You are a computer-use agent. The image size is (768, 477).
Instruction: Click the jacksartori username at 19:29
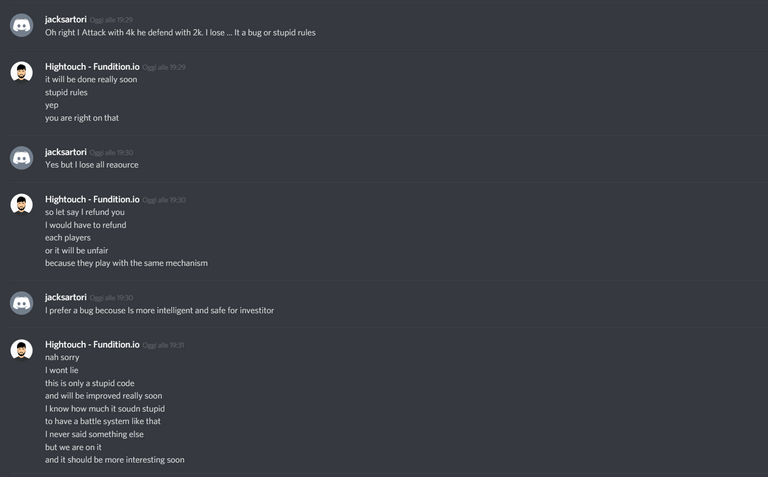pyautogui.click(x=66, y=20)
